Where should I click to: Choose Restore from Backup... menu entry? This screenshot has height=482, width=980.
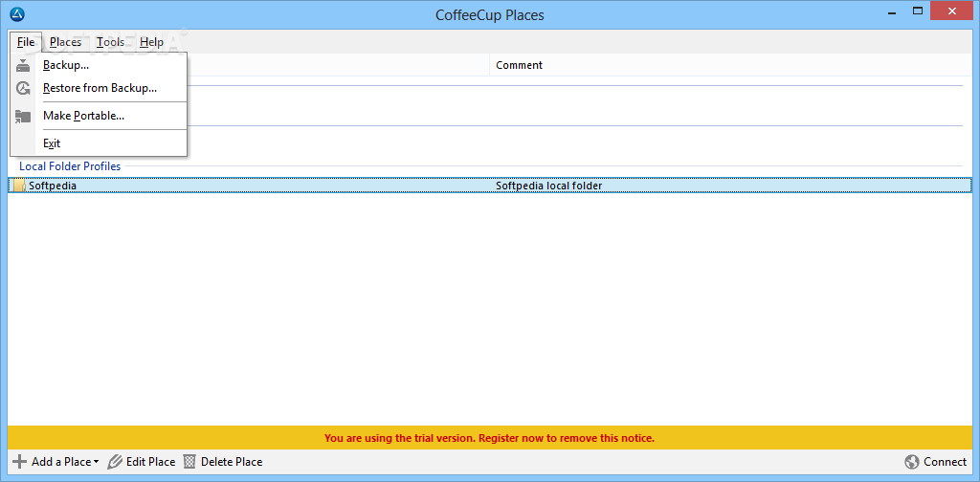pyautogui.click(x=99, y=89)
